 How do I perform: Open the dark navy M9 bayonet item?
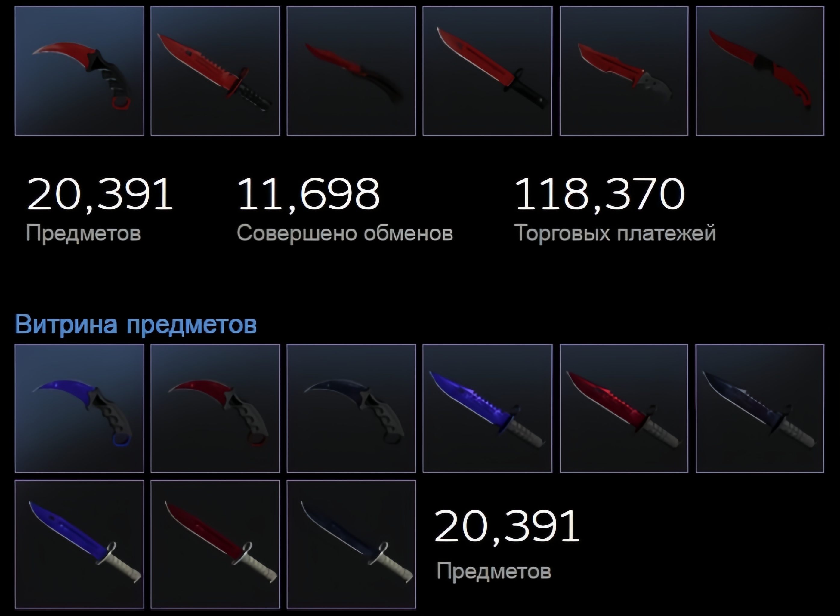[x=760, y=408]
